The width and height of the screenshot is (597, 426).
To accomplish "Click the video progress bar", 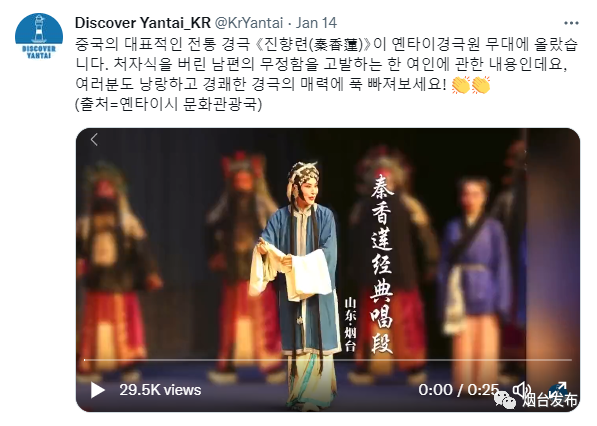I will (328, 360).
